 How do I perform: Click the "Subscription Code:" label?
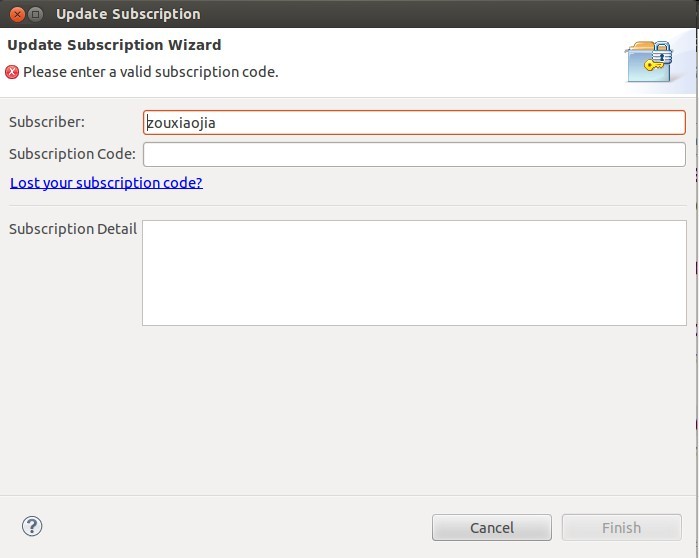[x=72, y=154]
